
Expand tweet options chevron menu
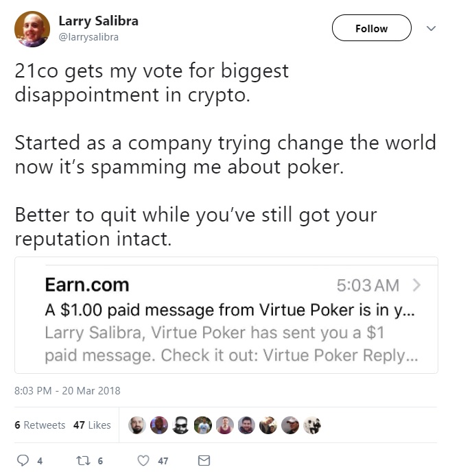tap(431, 28)
